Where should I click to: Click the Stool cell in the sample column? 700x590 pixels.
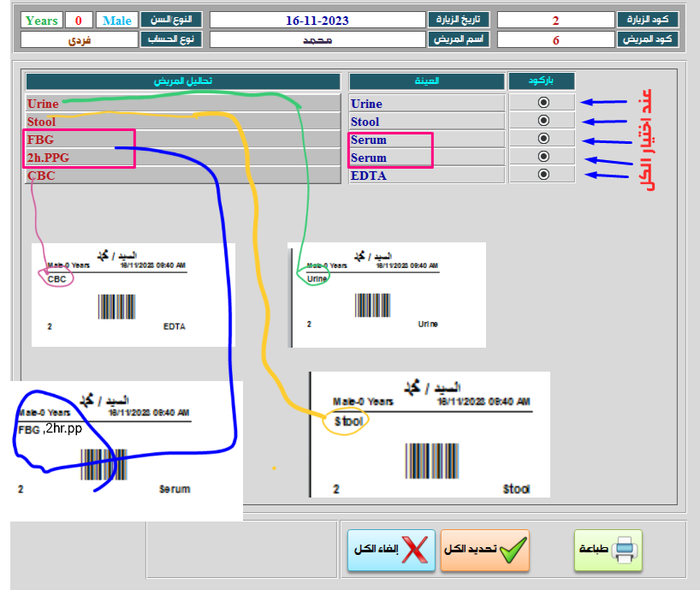click(x=427, y=121)
